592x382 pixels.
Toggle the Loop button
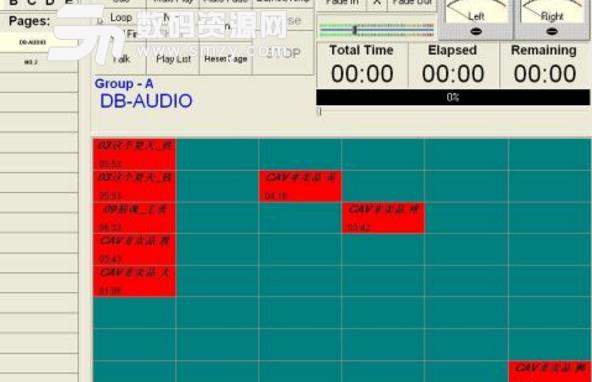pyautogui.click(x=121, y=18)
